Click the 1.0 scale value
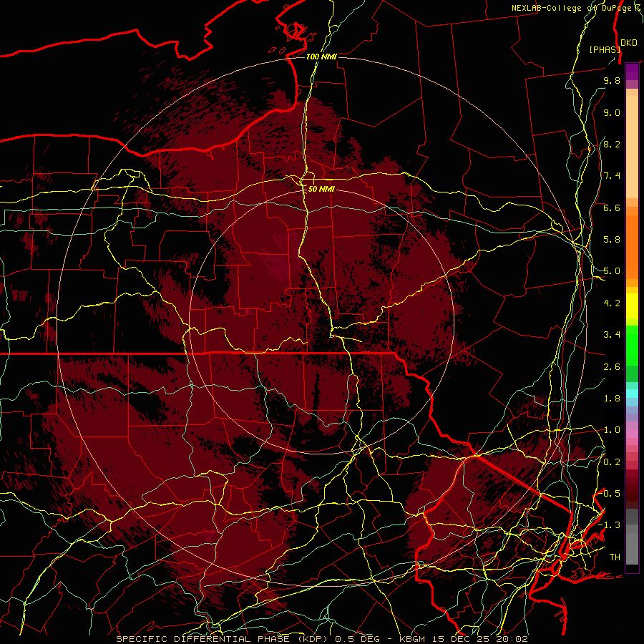This screenshot has height=644, width=644. click(612, 430)
